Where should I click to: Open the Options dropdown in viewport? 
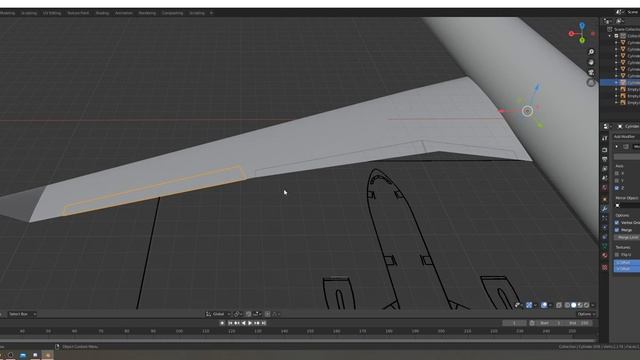point(586,314)
